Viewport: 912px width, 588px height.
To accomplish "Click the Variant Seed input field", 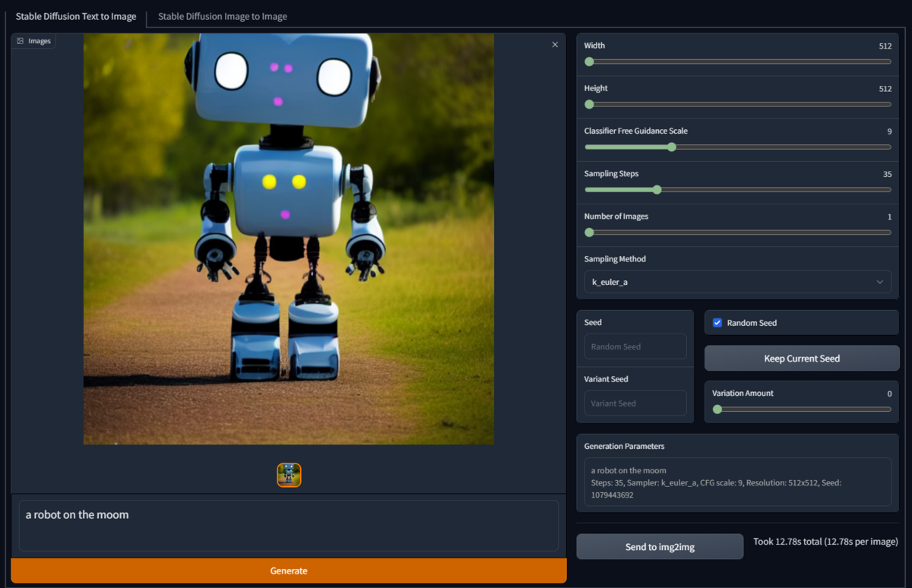I will point(635,403).
